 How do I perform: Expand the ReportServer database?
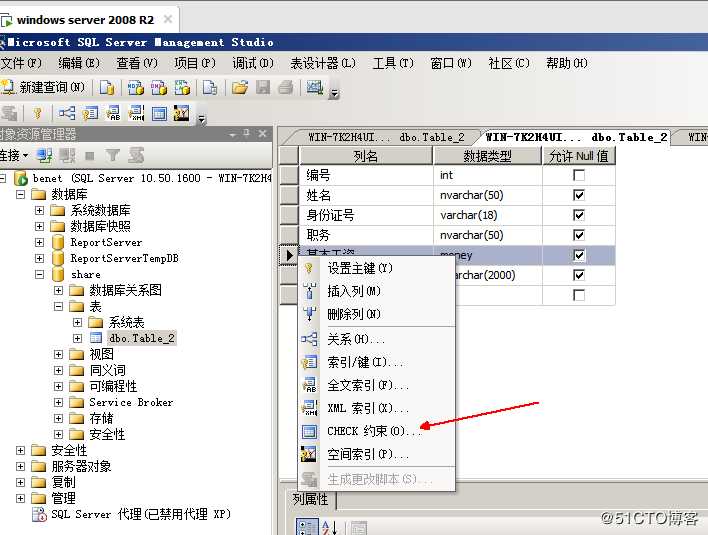(x=39, y=242)
